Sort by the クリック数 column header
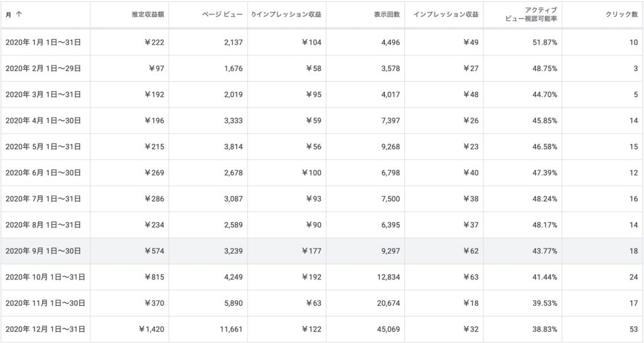This screenshot has width=644, height=343. [622, 14]
